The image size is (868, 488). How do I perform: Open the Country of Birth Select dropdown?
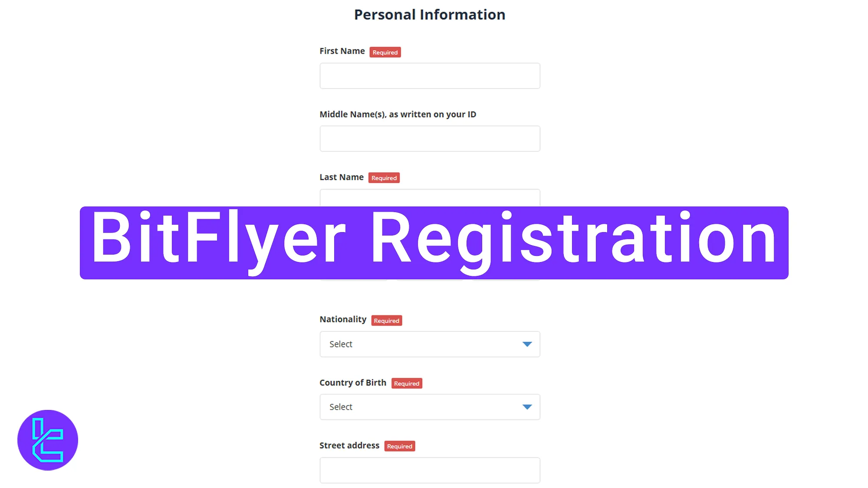(429, 407)
